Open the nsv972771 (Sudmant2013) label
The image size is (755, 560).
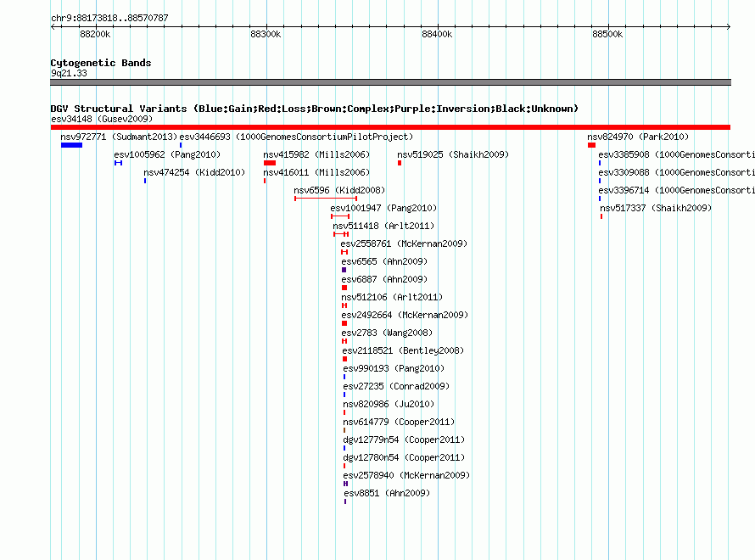(x=119, y=137)
